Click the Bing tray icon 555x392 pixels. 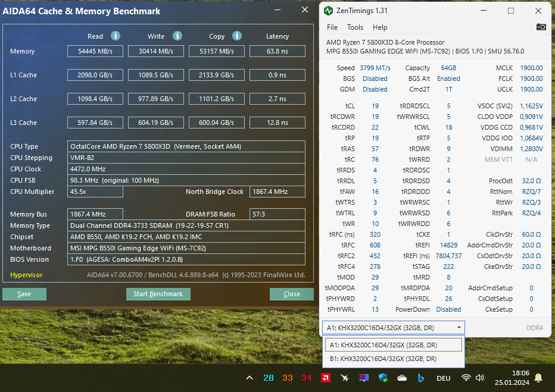tap(420, 378)
